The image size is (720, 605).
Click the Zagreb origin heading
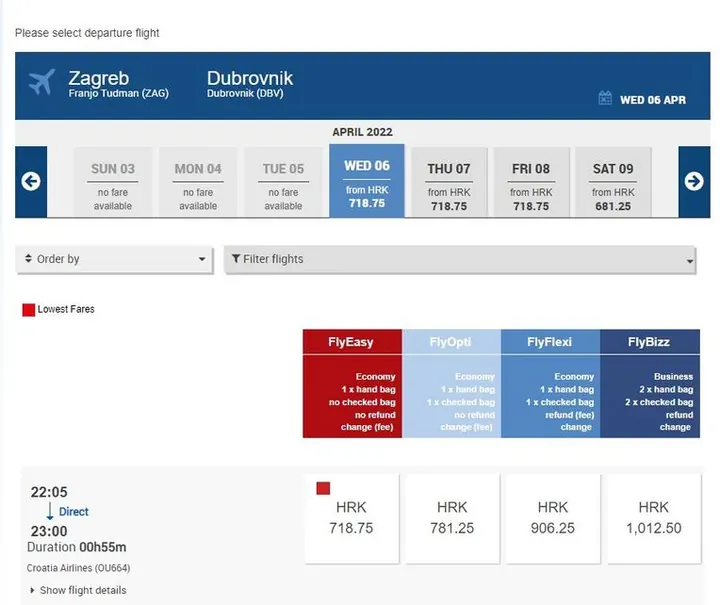coord(99,78)
